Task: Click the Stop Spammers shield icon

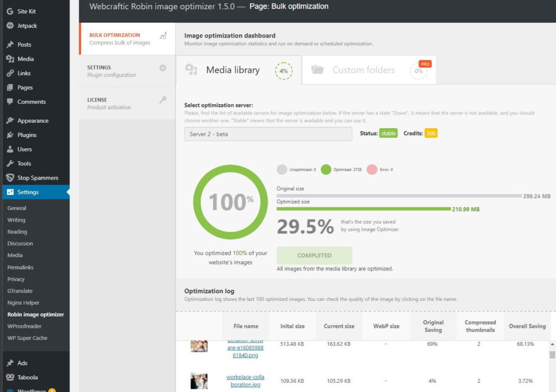Action: (x=10, y=178)
